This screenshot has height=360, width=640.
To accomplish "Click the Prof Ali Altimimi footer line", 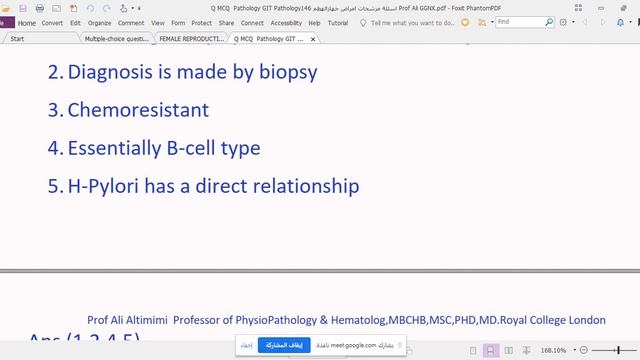I will [x=346, y=320].
